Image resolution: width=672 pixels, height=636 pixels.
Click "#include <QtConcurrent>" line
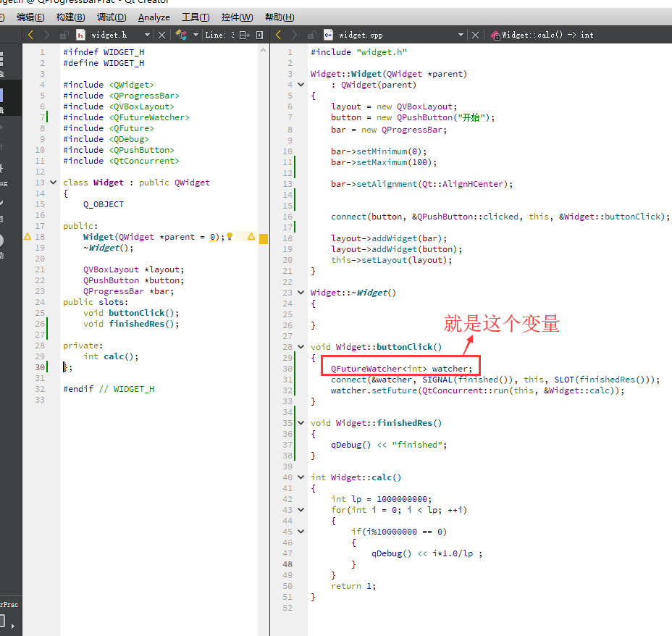(121, 161)
